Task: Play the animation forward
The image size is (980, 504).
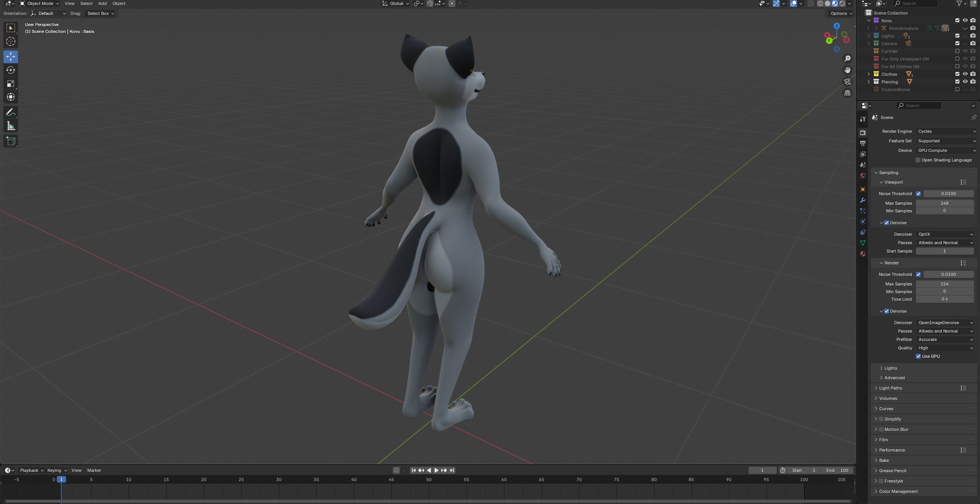Action: 437,470
